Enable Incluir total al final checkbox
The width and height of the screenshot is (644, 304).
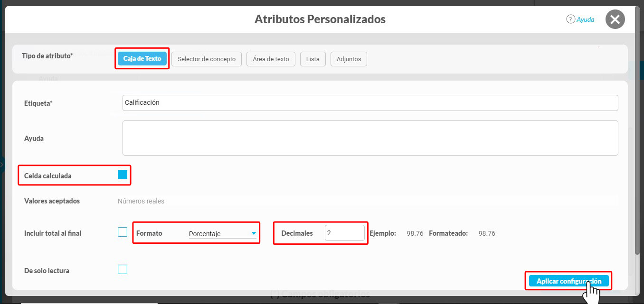point(123,232)
